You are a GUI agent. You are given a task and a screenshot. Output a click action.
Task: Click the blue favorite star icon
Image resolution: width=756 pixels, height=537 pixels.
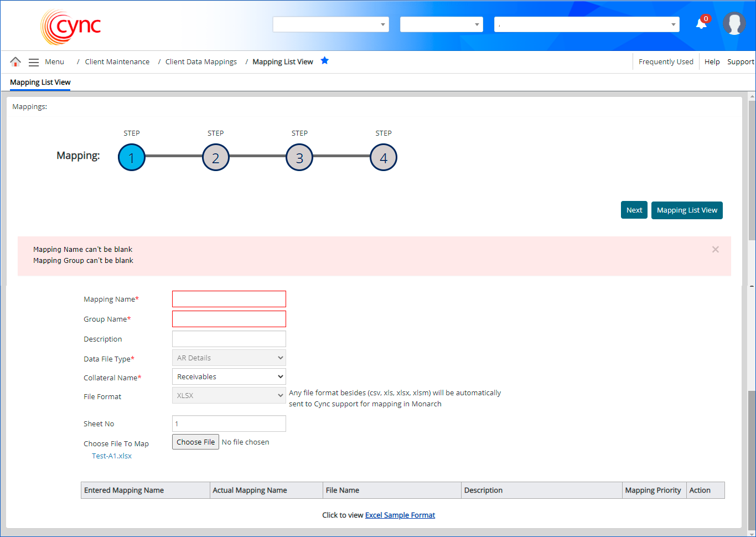[x=325, y=61]
